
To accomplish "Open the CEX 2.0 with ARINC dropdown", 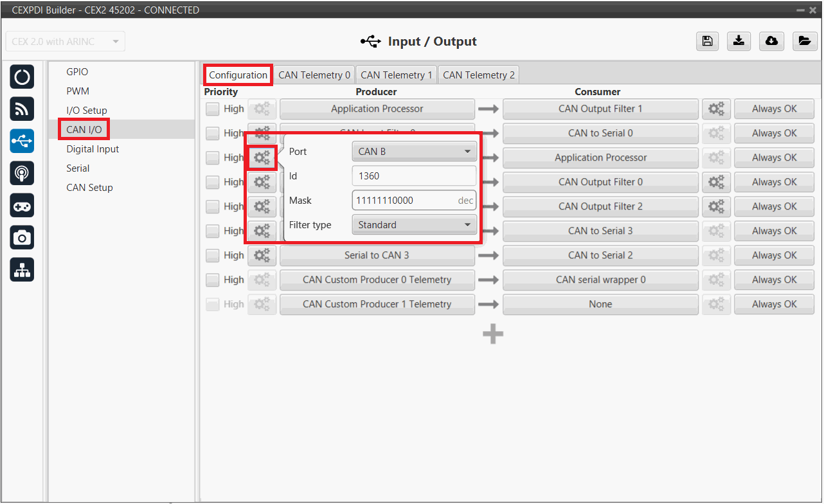I will pyautogui.click(x=65, y=42).
